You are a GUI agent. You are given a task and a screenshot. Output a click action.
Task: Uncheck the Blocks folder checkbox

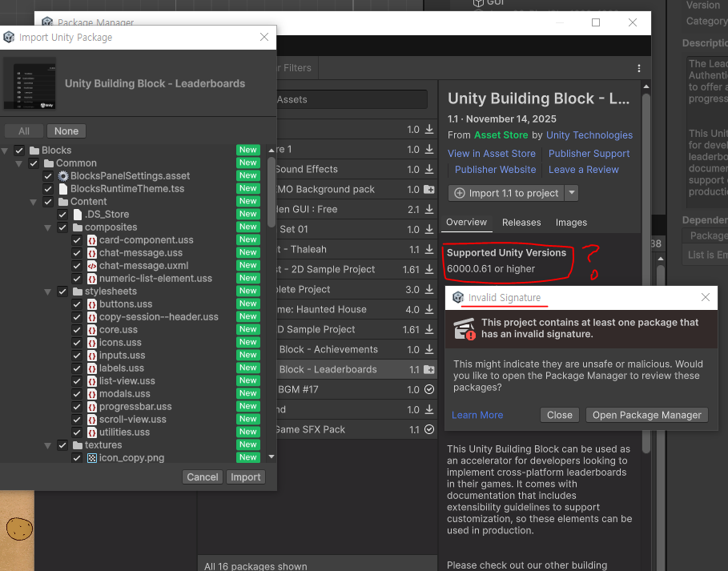19,151
